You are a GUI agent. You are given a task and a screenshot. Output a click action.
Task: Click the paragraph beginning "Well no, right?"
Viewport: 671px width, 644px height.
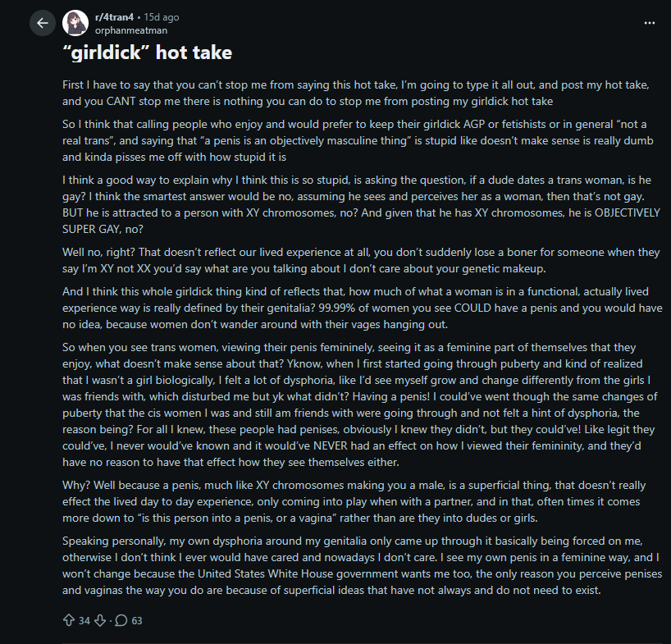tap(361, 260)
